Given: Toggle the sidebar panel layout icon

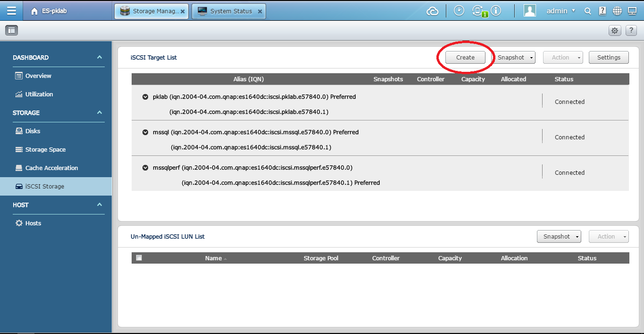Looking at the screenshot, I should pos(11,31).
